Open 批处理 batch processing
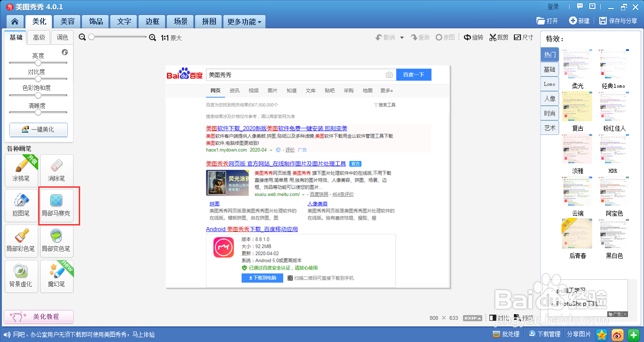Screen dimensions: 644x342 [506, 334]
